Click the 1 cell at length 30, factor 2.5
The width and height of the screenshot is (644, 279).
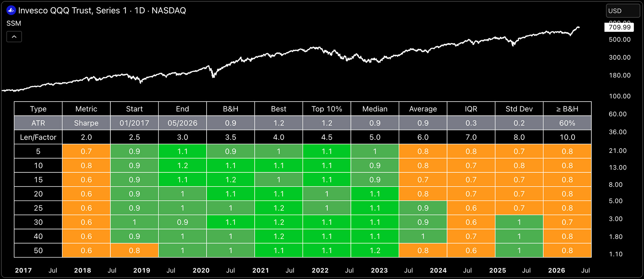click(x=135, y=222)
